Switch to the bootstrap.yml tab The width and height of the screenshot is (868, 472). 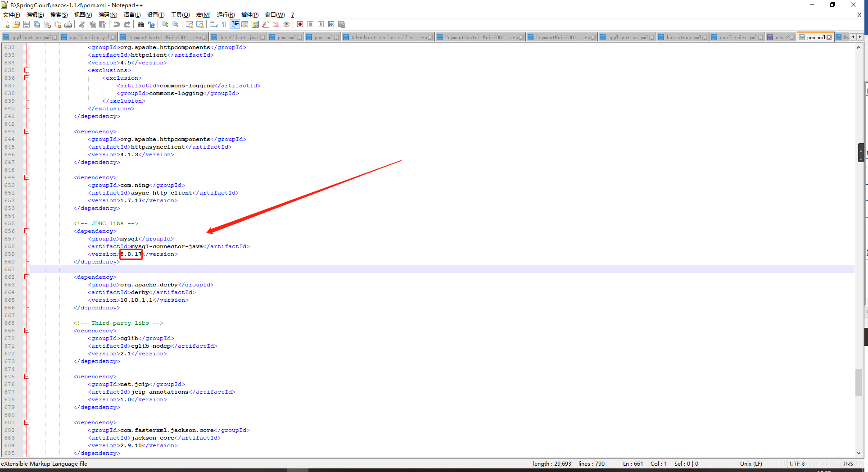(683, 37)
